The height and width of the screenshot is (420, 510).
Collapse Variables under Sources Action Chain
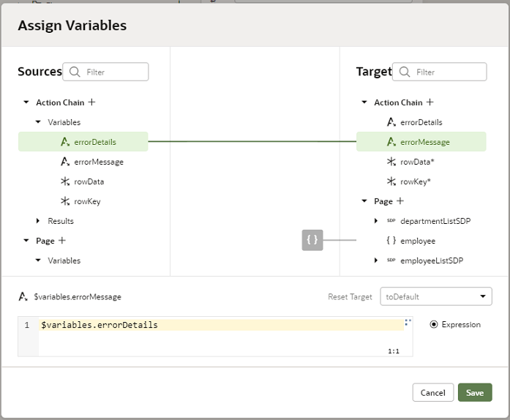pos(38,122)
